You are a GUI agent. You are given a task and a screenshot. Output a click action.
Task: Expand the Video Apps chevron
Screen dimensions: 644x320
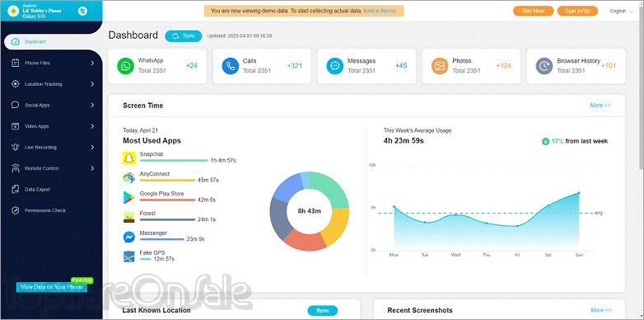92,126
